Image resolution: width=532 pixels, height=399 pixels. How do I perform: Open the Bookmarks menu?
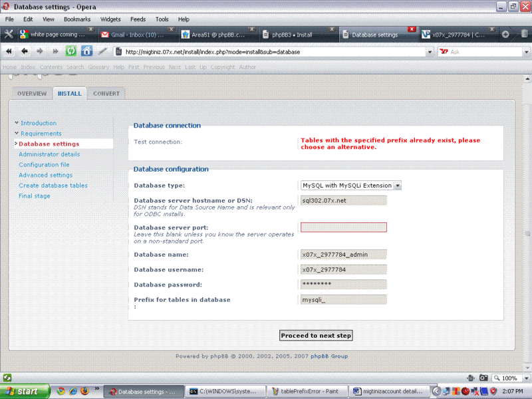pos(77,19)
